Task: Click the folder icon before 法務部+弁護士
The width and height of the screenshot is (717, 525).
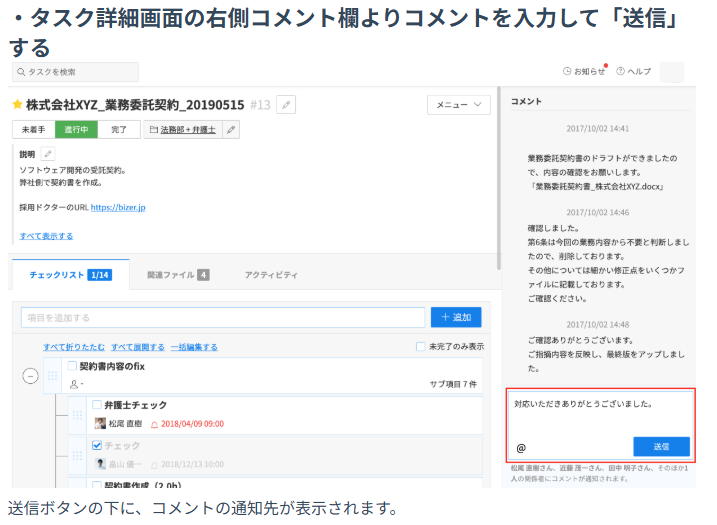Action: [x=154, y=130]
